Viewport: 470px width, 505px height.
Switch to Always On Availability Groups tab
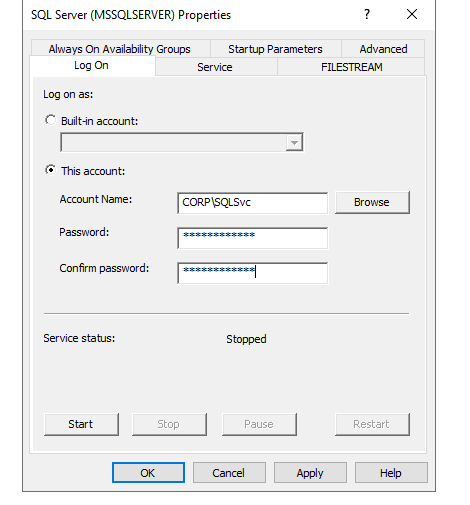tap(120, 49)
